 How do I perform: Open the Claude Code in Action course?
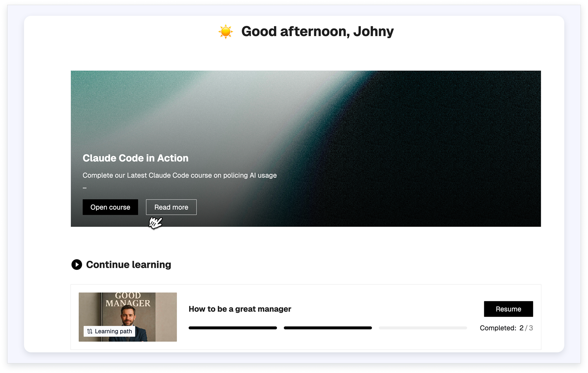point(110,207)
